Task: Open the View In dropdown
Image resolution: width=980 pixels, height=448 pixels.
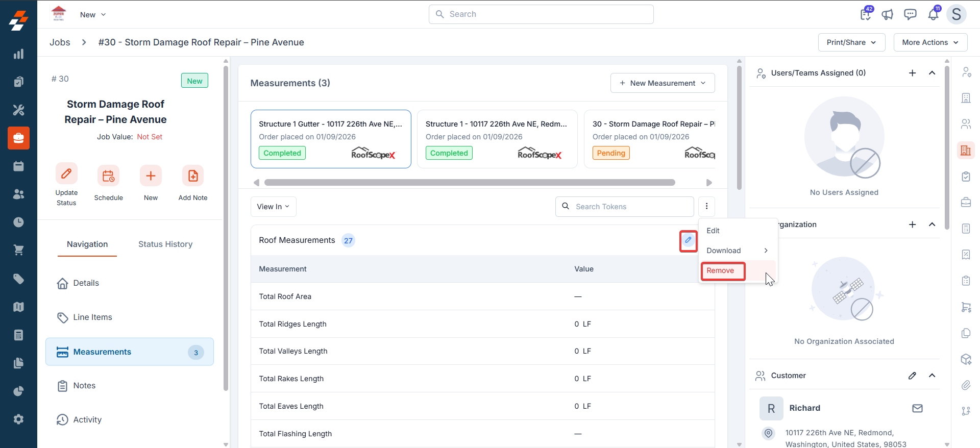Action: click(273, 206)
